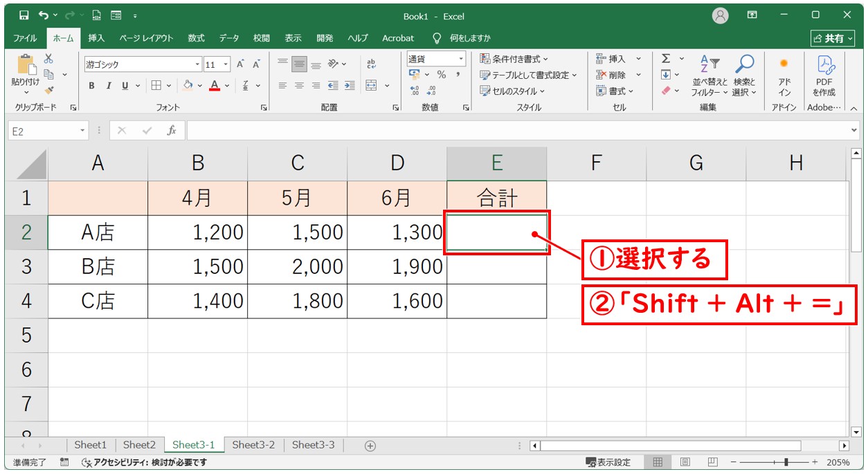Image resolution: width=868 pixels, height=474 pixels.
Task: Toggle italic formatting
Action: pos(108,86)
